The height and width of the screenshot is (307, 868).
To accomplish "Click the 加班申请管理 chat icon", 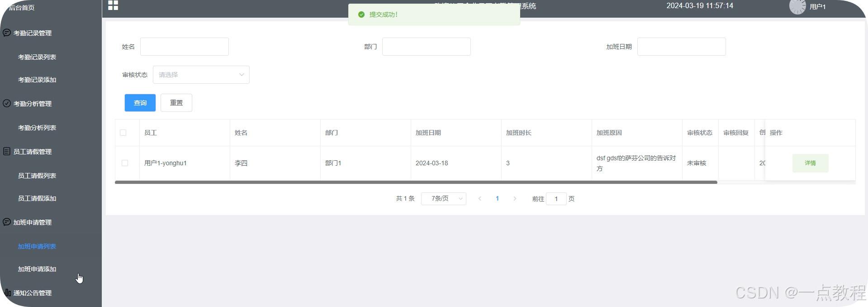I will (7, 222).
